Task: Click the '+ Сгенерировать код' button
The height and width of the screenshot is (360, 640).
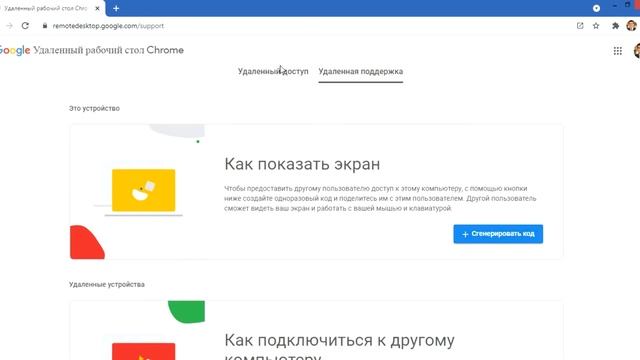Action: point(498,234)
